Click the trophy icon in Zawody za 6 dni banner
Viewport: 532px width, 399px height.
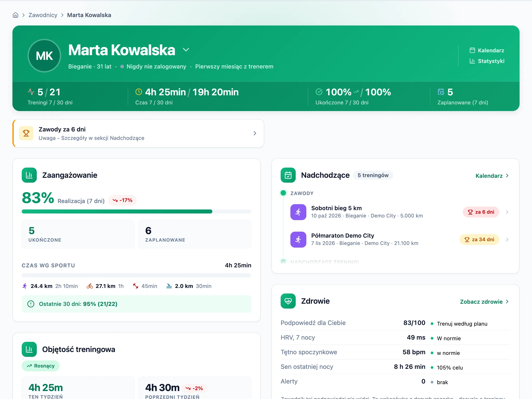coord(26,133)
